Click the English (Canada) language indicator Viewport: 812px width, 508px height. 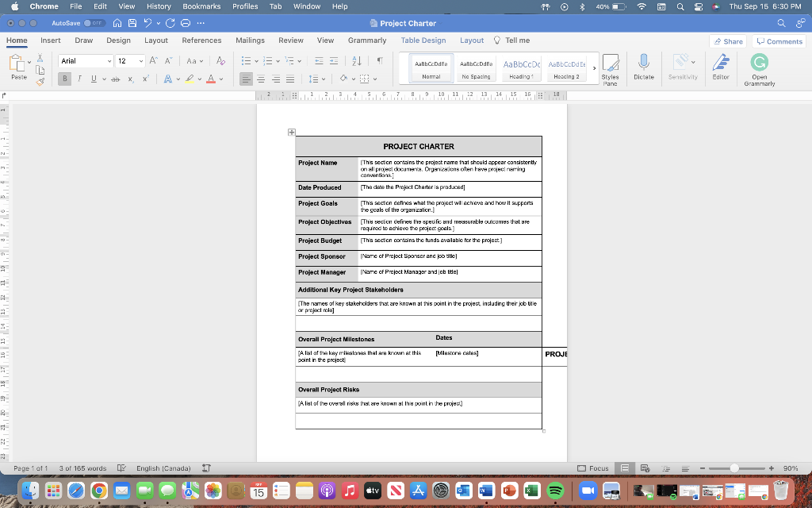point(163,468)
